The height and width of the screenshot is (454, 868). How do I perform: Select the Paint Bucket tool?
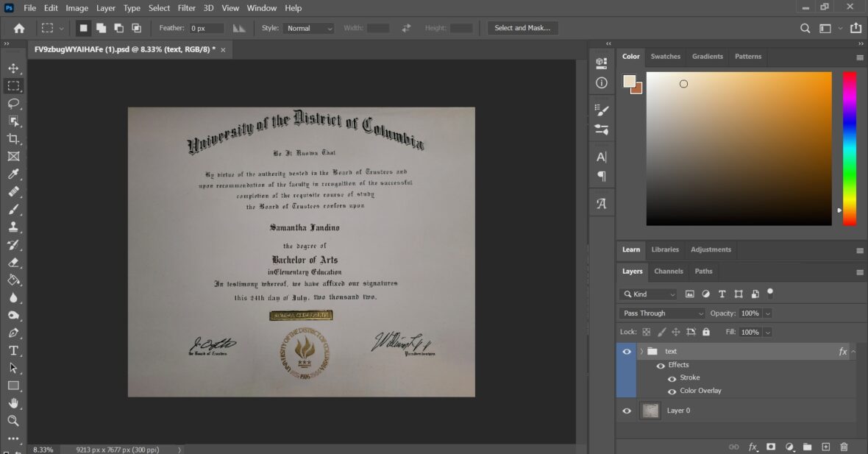pyautogui.click(x=13, y=280)
